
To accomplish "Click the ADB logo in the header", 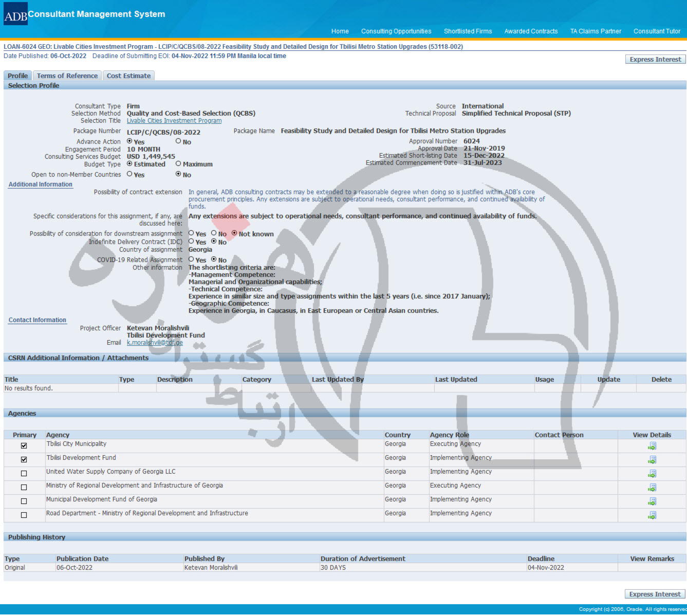I will 15,14.
